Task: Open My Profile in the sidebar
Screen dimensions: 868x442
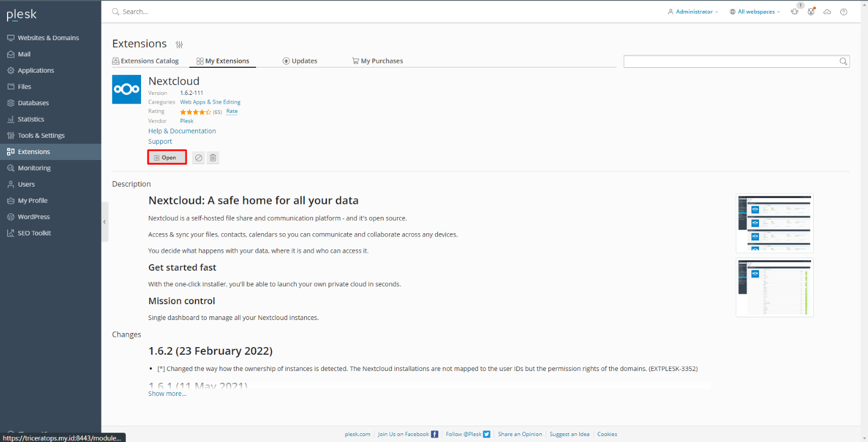Action: pos(50,201)
